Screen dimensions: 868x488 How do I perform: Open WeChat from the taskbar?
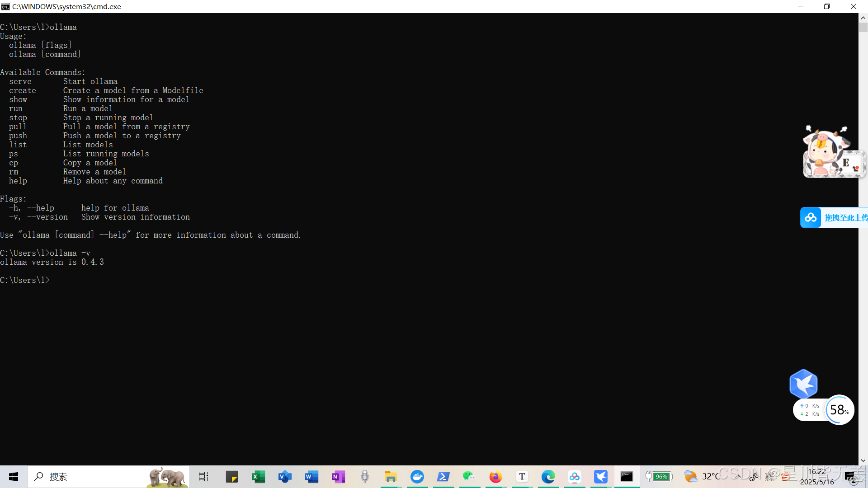(469, 477)
